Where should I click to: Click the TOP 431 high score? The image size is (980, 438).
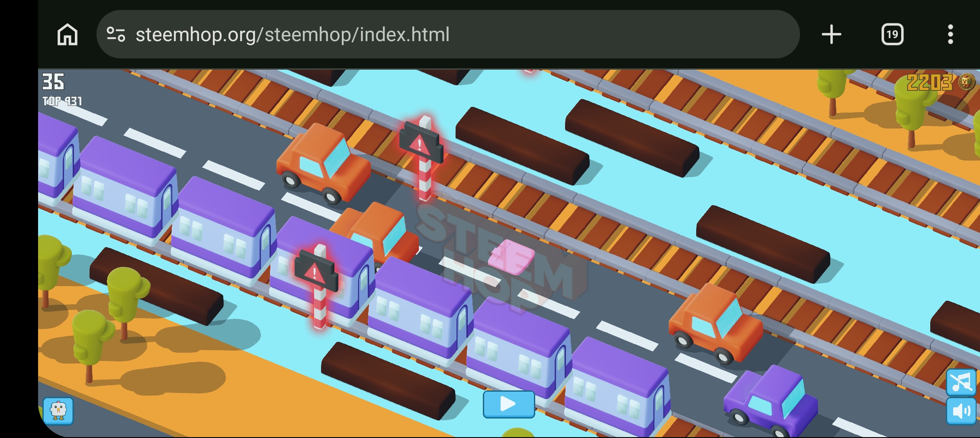[62, 101]
